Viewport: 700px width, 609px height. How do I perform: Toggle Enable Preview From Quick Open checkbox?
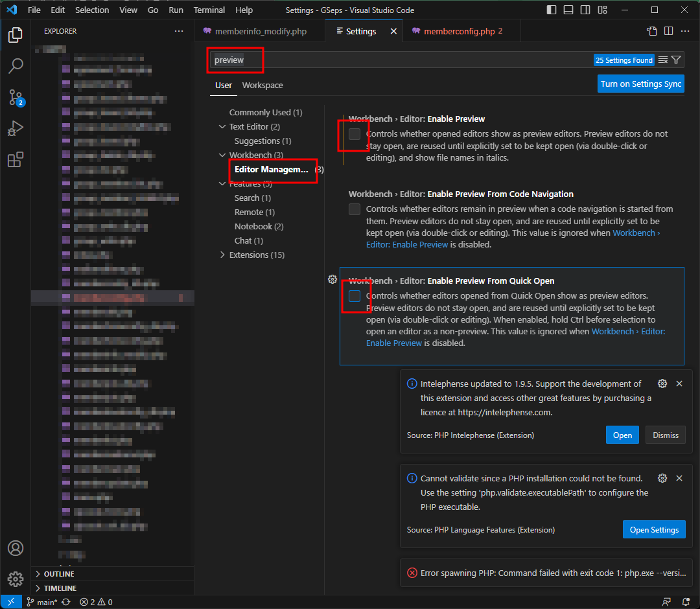(355, 296)
